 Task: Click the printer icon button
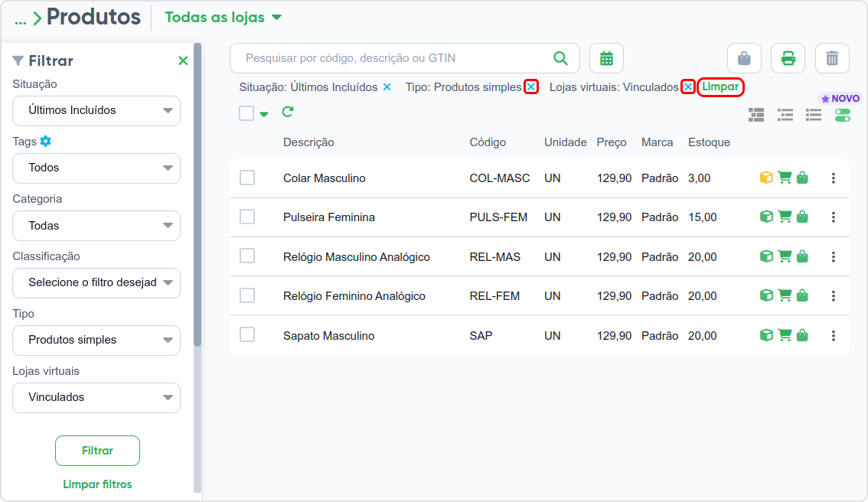[x=788, y=58]
